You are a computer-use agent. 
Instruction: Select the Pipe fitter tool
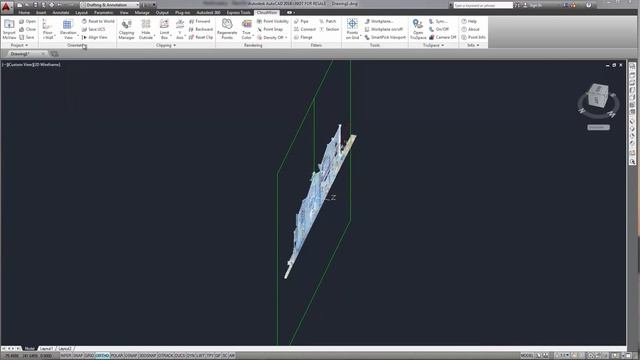301,21
